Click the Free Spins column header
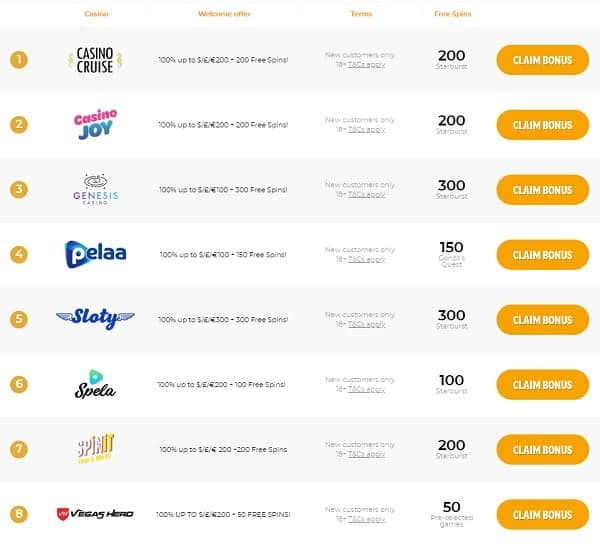The width and height of the screenshot is (600, 546). click(451, 14)
